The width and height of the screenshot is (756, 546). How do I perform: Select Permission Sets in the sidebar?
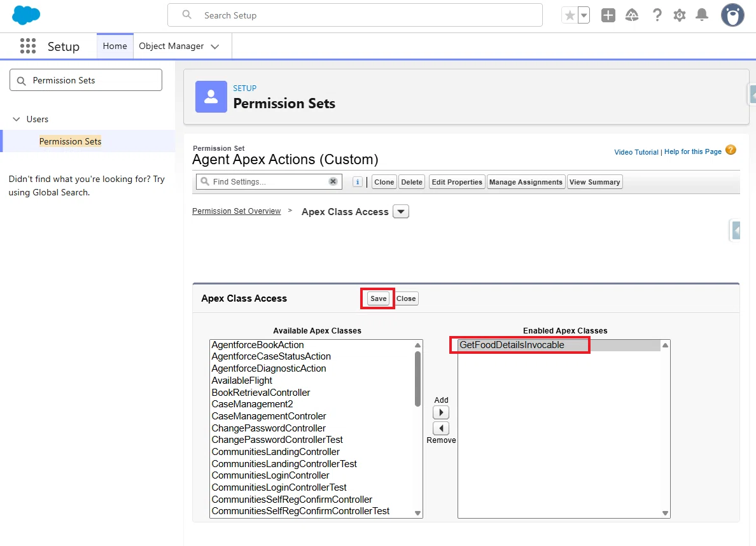pos(71,141)
